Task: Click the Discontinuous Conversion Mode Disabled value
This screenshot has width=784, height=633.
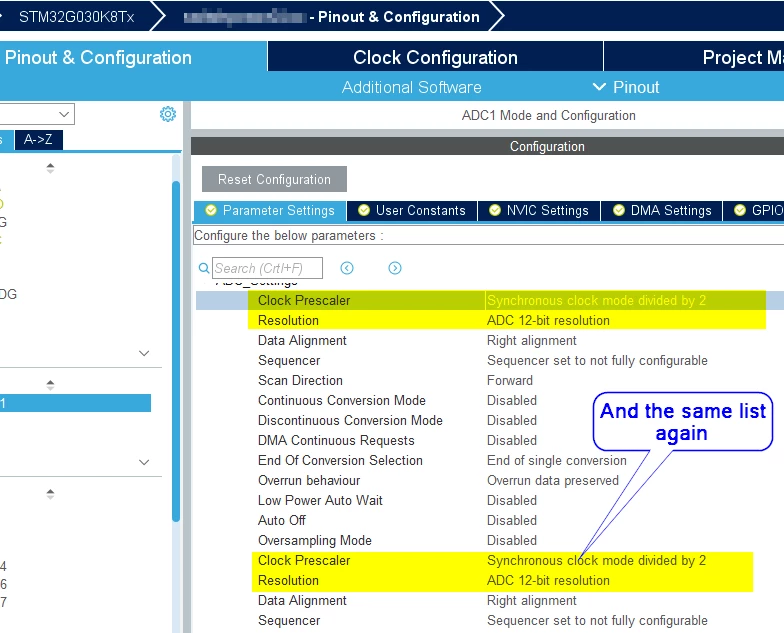Action: point(512,420)
